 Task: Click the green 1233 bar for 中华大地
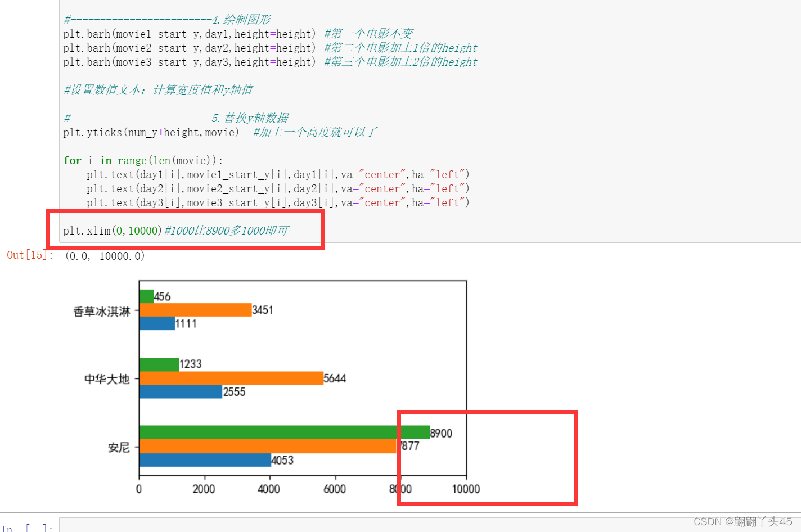(159, 364)
